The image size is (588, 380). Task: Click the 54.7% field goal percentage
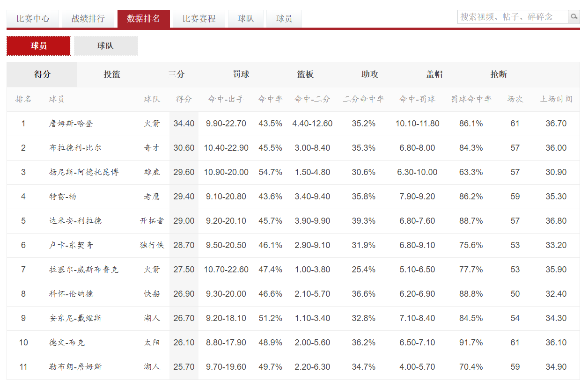271,172
